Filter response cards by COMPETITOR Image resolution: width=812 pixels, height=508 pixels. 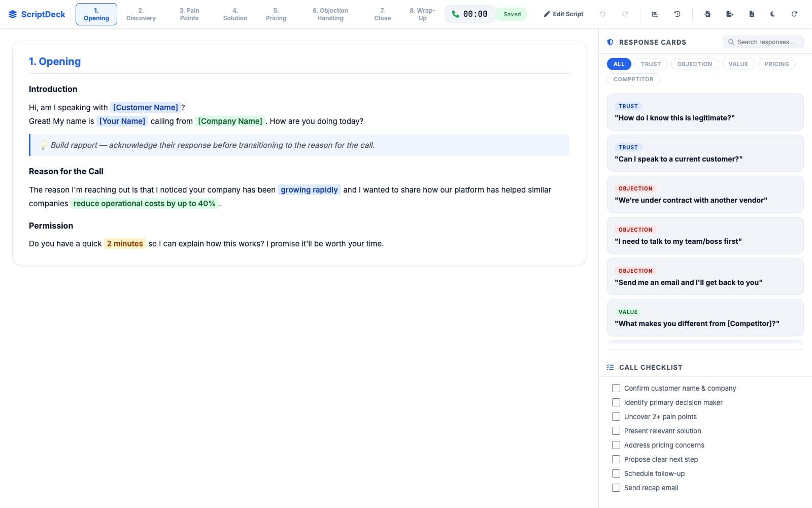(x=633, y=79)
